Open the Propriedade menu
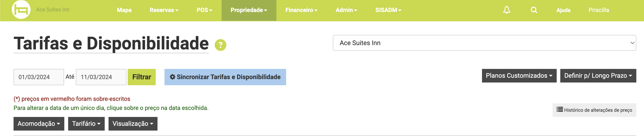 (x=249, y=10)
